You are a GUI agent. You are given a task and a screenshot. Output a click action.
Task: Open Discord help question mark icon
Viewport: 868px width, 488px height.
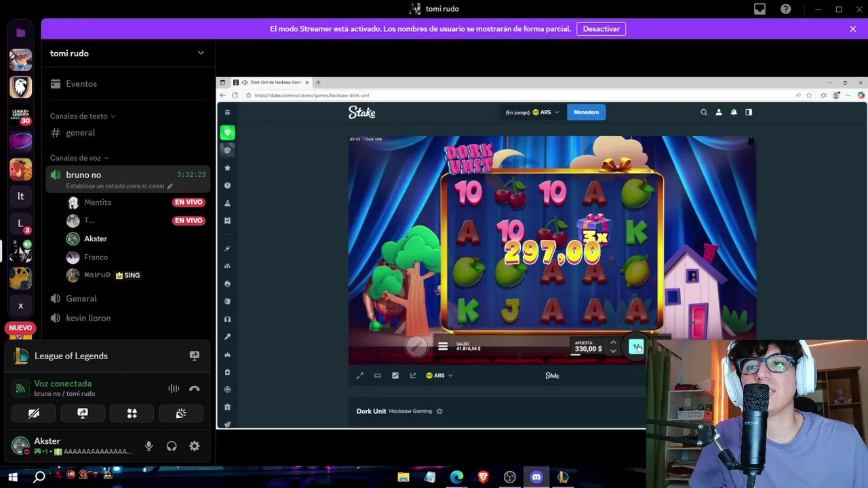tap(785, 9)
